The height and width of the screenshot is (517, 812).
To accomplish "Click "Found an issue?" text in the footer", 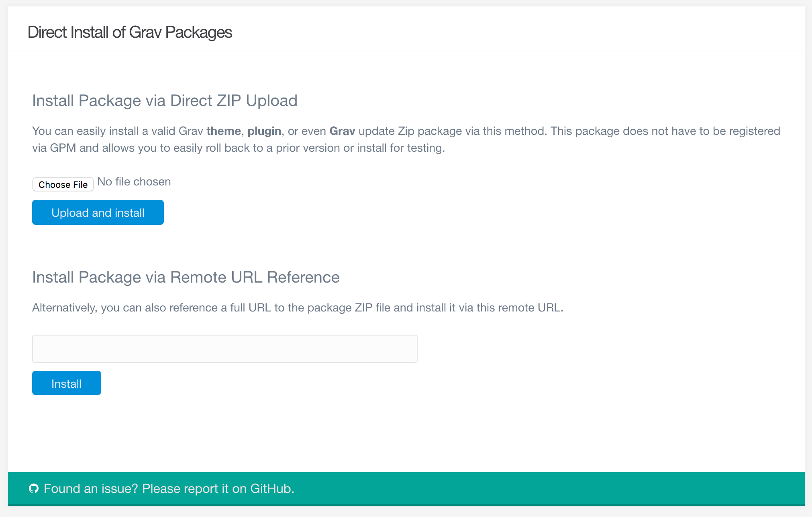I will [91, 489].
